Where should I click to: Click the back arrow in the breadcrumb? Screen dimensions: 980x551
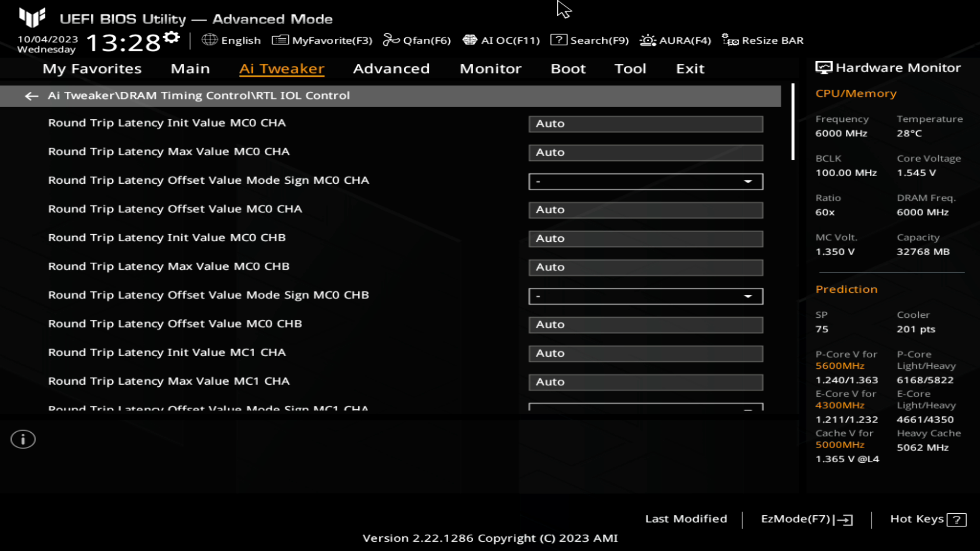(32, 96)
